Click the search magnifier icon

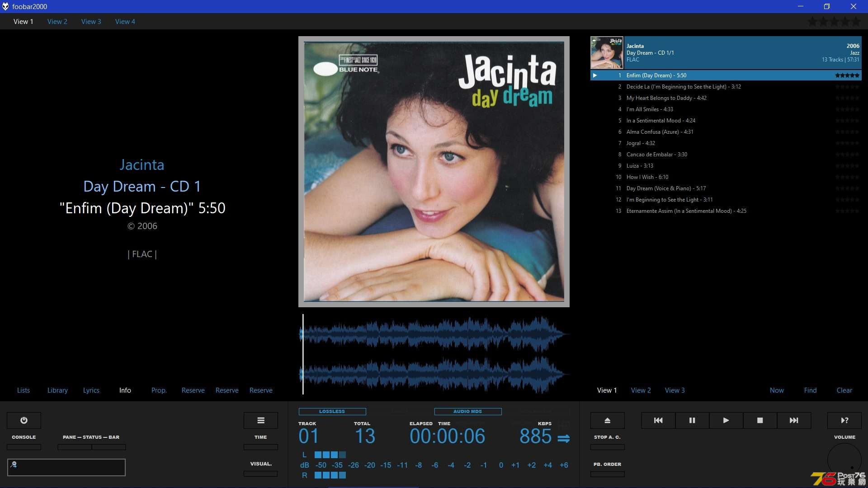(14, 464)
